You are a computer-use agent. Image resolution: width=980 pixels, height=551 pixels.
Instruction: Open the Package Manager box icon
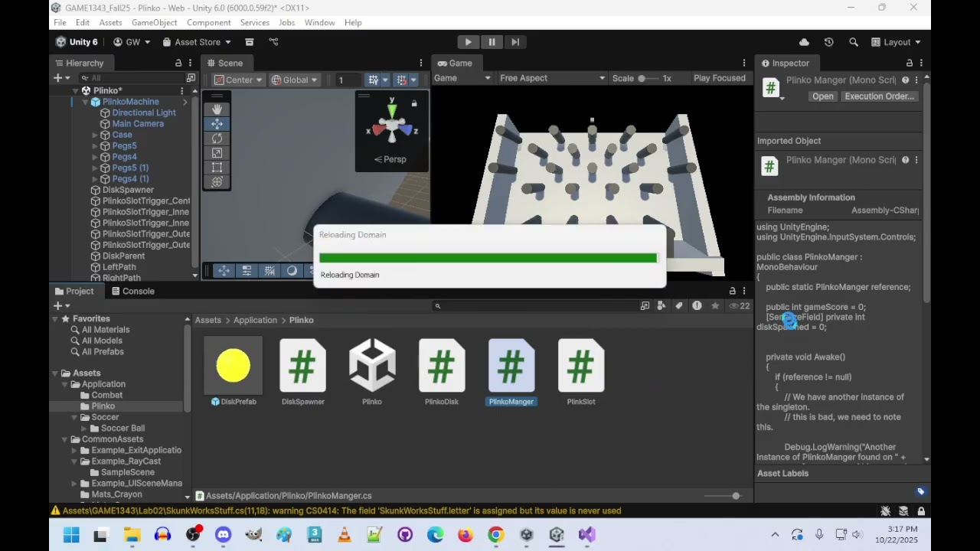tap(249, 42)
